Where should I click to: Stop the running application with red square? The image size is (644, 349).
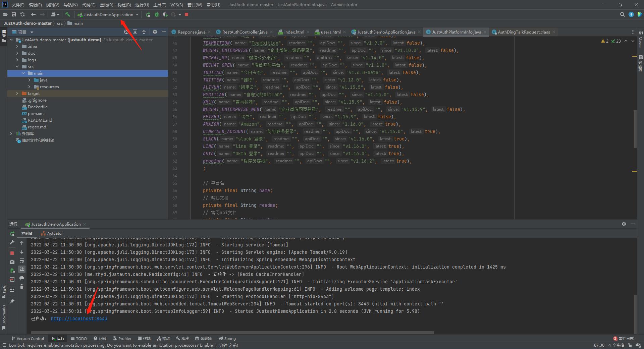pyautogui.click(x=186, y=14)
